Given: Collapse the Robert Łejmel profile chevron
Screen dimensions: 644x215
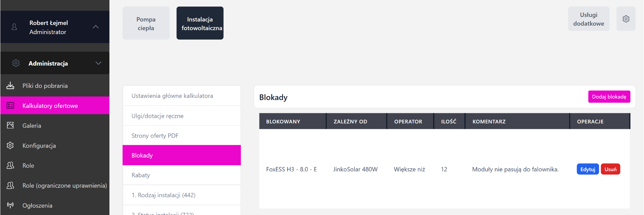Looking at the screenshot, I should point(96,27).
